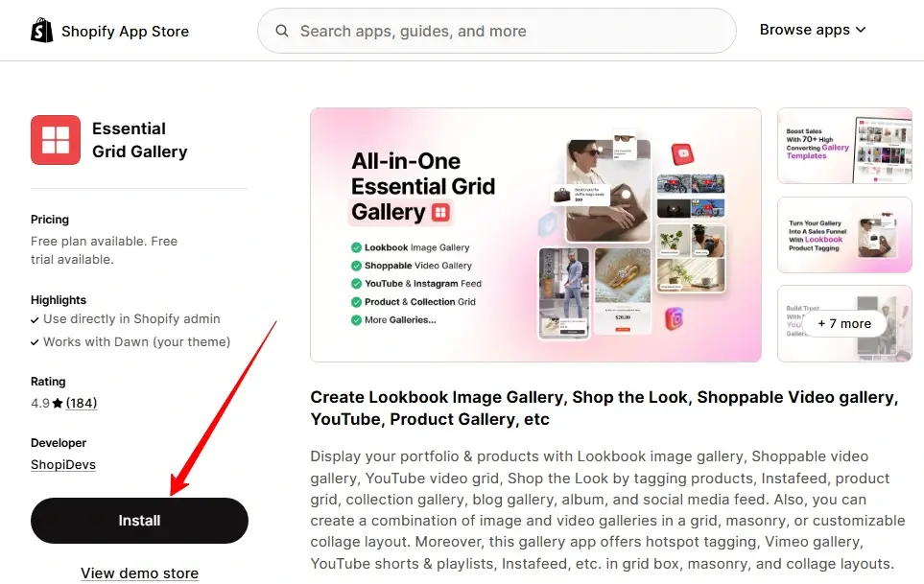
Task: Select the Lookbook Product Tagging thumbnail
Action: 844,235
